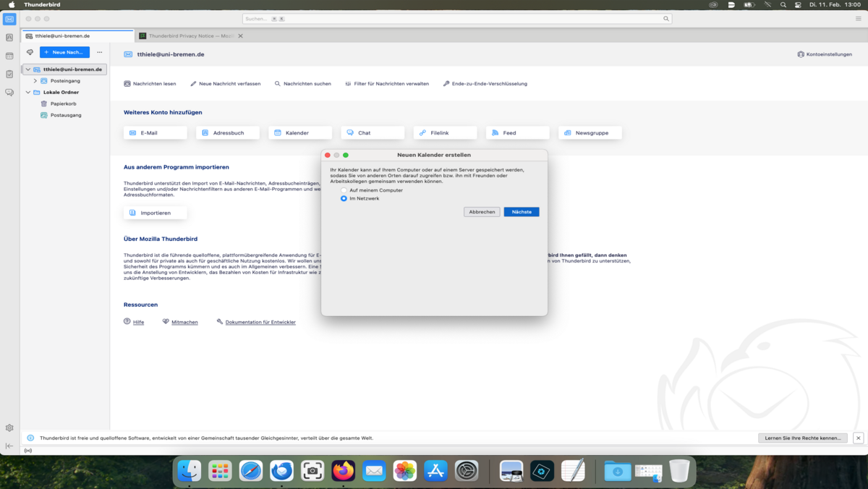Open the Tasks view in the sidebar
868x489 pixels.
(9, 74)
